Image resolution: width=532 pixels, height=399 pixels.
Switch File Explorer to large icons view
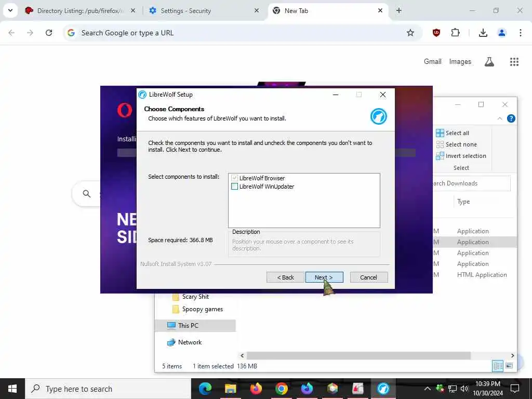click(509, 366)
